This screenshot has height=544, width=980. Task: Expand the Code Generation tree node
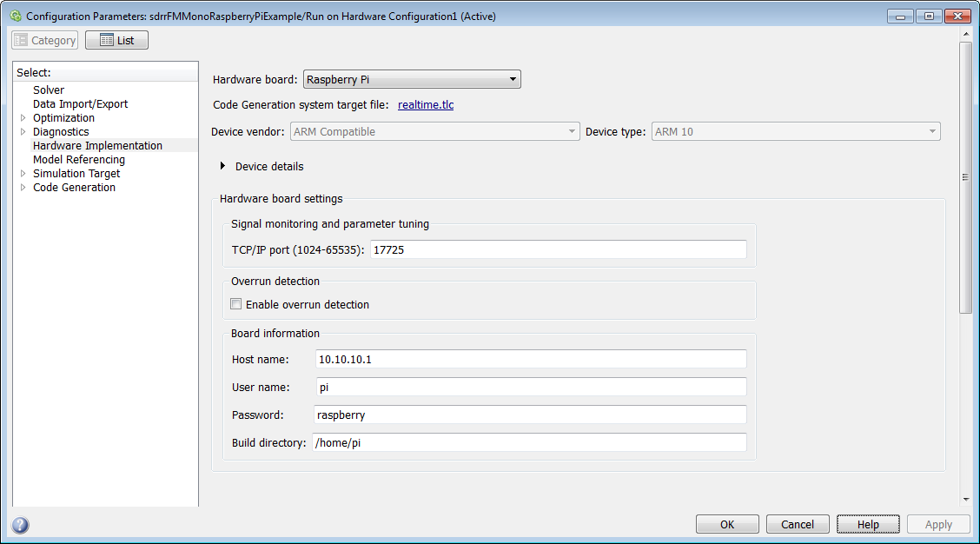click(23, 188)
